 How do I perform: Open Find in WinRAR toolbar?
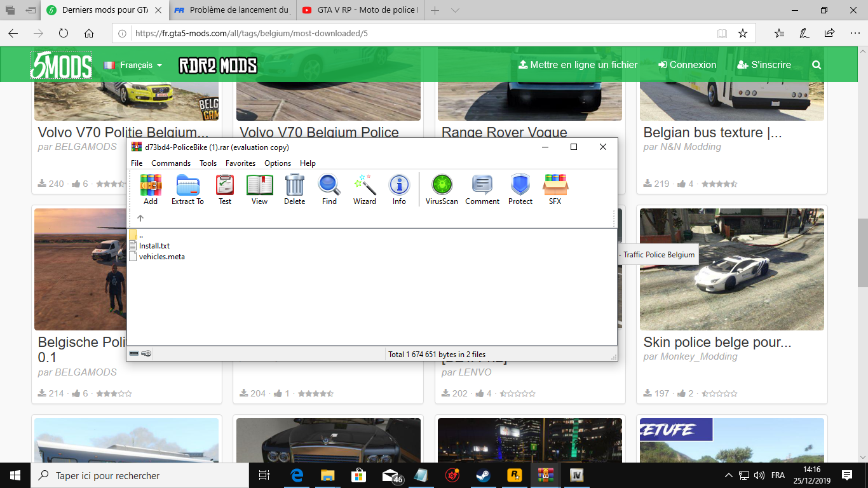point(329,189)
